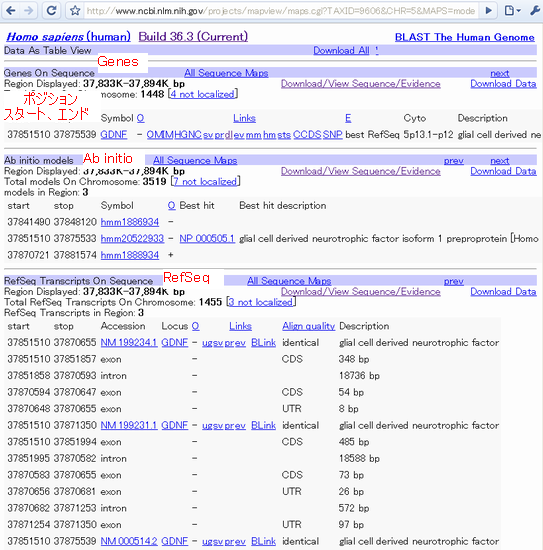The image size is (543, 550).
Task: Click the 3 not localized link
Action: (261, 302)
